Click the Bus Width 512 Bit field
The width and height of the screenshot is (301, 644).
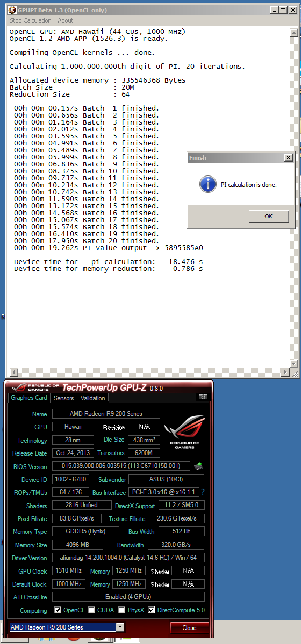click(x=182, y=531)
